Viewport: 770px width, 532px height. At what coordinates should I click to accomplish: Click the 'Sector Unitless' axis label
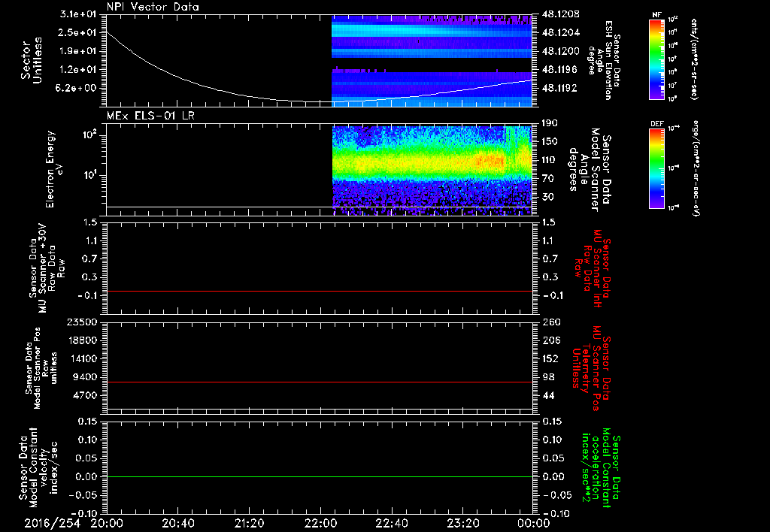click(32, 60)
